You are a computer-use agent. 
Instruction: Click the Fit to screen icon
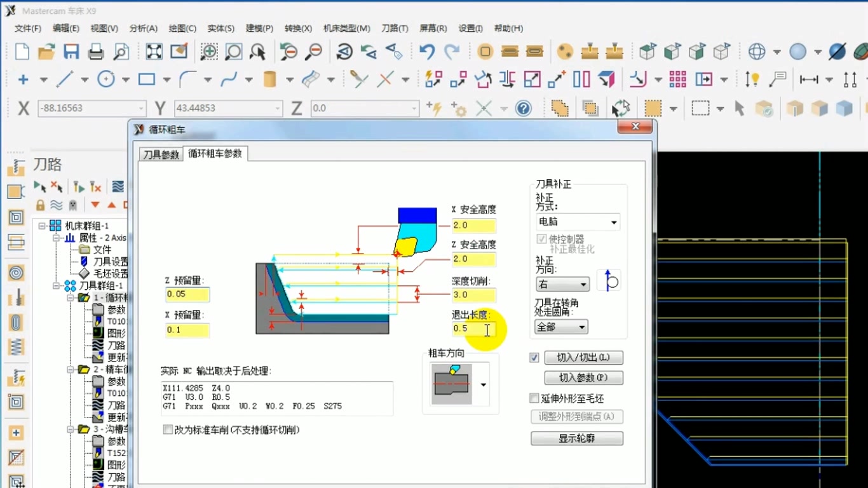coord(154,51)
